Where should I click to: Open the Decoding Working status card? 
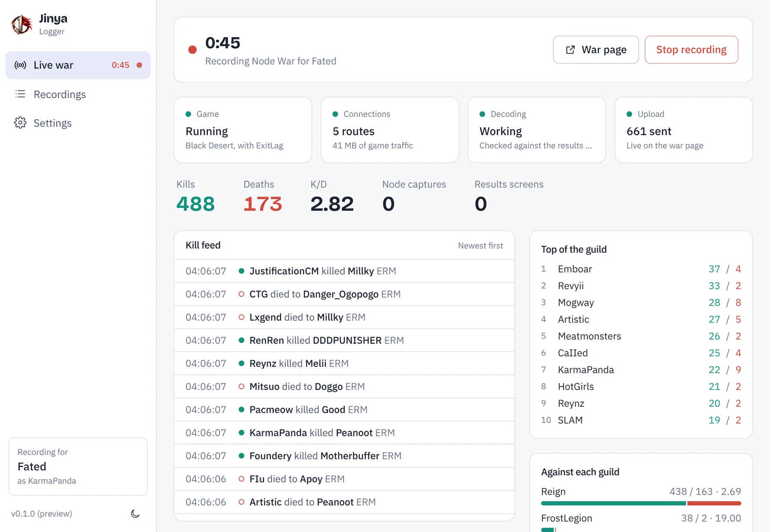(x=536, y=130)
